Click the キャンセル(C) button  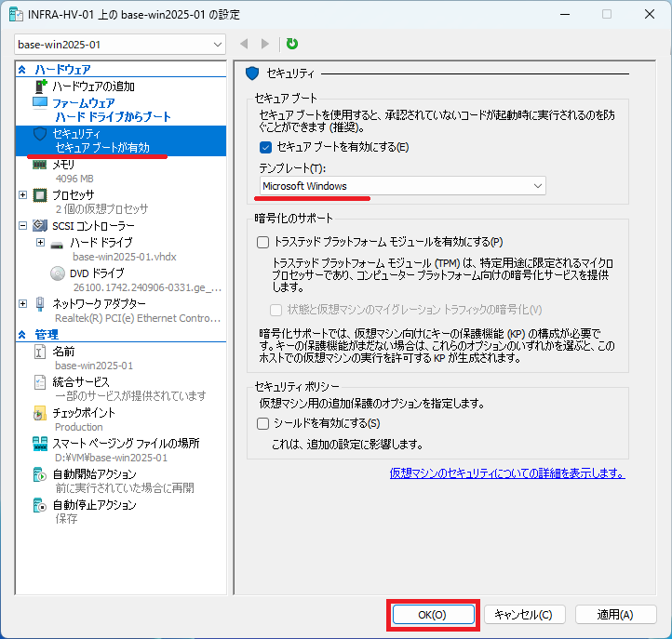[x=524, y=615]
